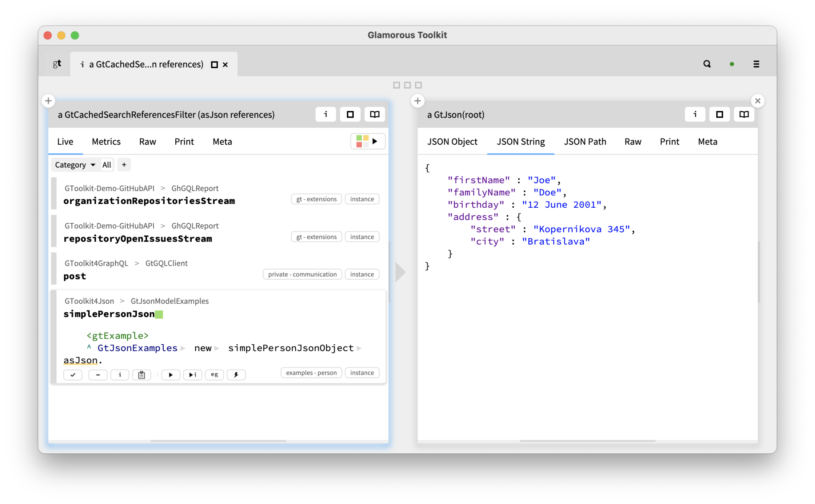Screen dimensions: 815x504
Task: Save method with the checkmark button
Action: click(73, 375)
